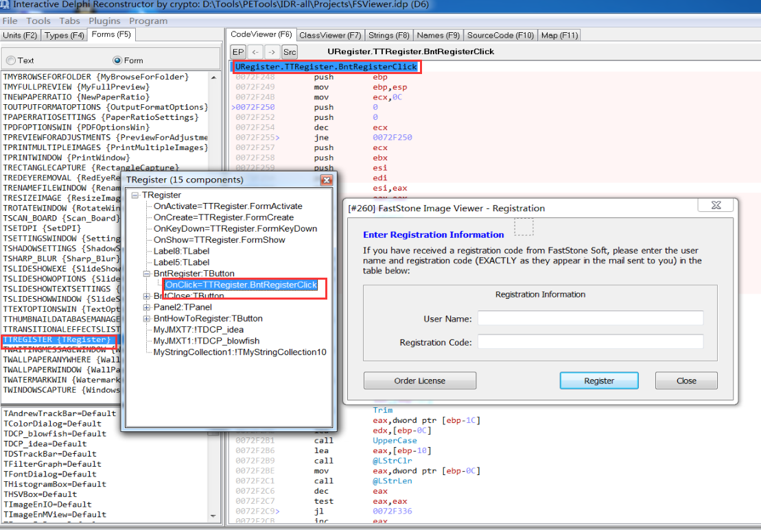Select the Form radio button
Image resolution: width=761 pixels, height=532 pixels.
coord(117,60)
